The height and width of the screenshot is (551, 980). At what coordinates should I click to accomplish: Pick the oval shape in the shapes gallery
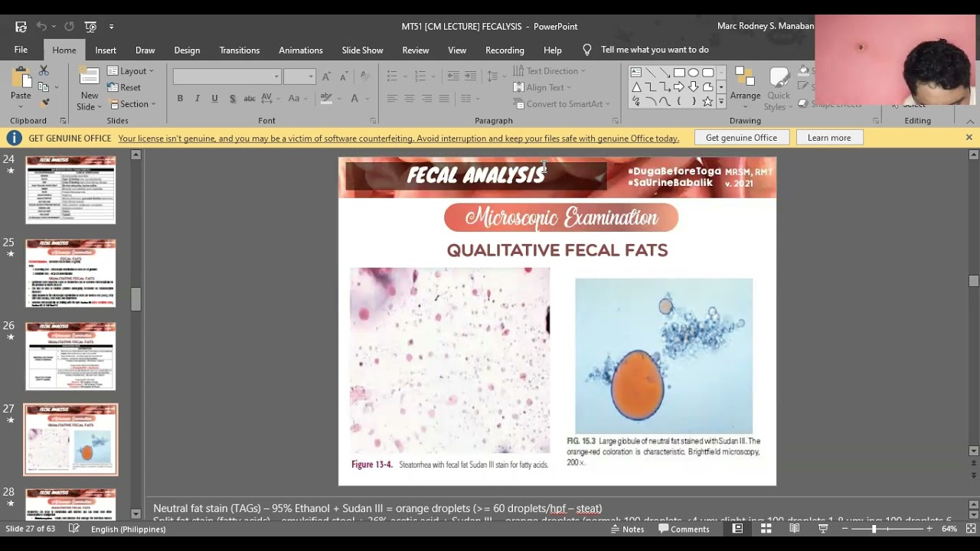pyautogui.click(x=694, y=73)
